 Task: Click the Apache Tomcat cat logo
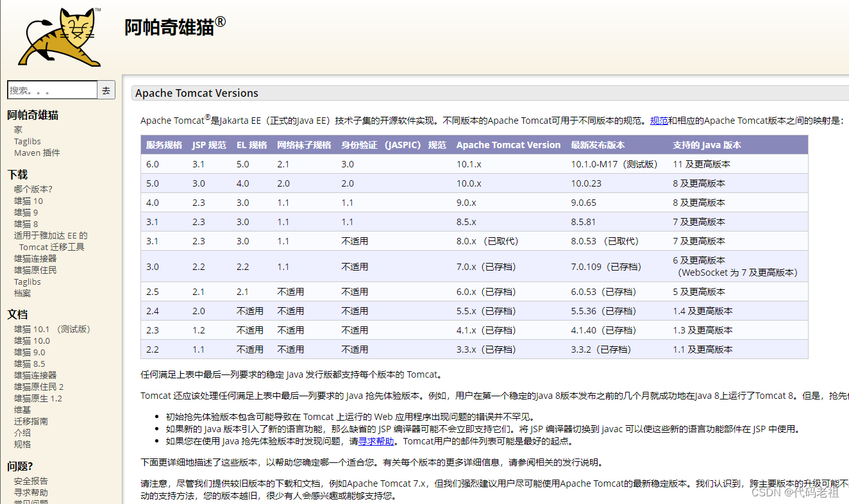point(60,37)
